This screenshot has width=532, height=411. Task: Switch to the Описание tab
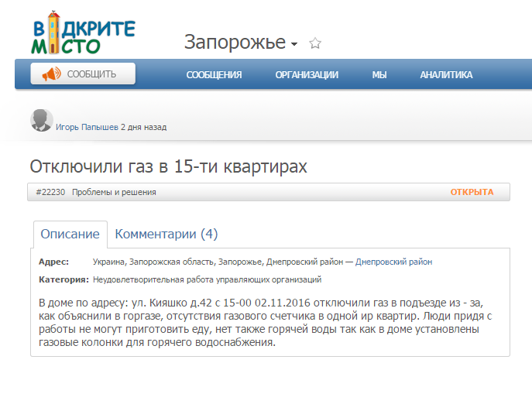click(70, 234)
